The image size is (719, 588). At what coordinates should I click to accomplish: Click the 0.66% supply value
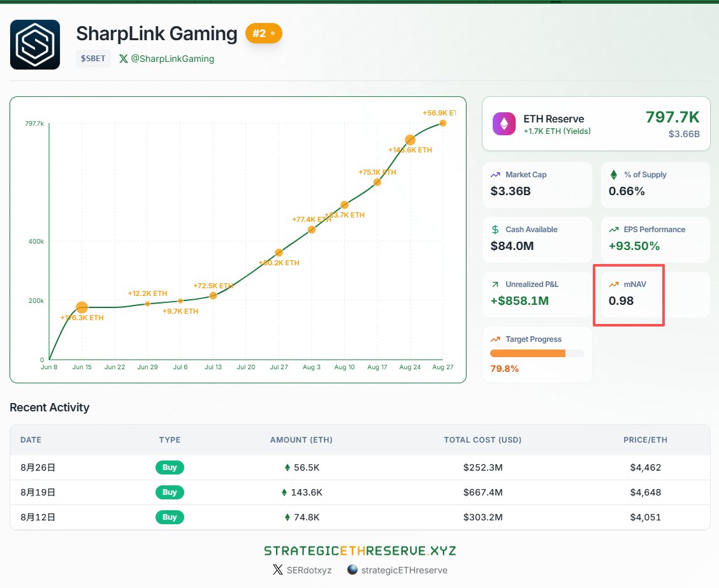pyautogui.click(x=627, y=191)
